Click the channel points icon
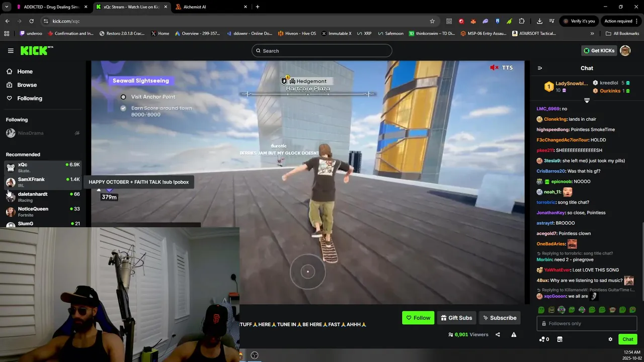 click(x=544, y=339)
